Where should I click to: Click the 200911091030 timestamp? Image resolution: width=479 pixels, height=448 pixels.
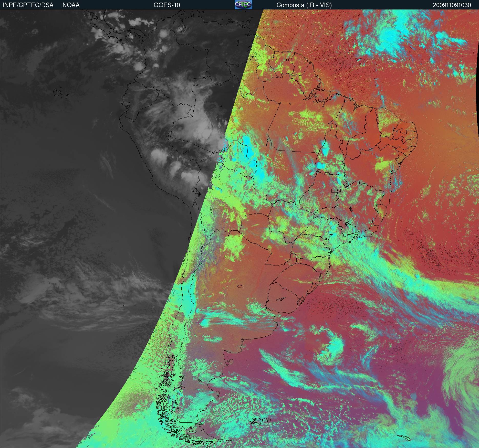[452, 5]
